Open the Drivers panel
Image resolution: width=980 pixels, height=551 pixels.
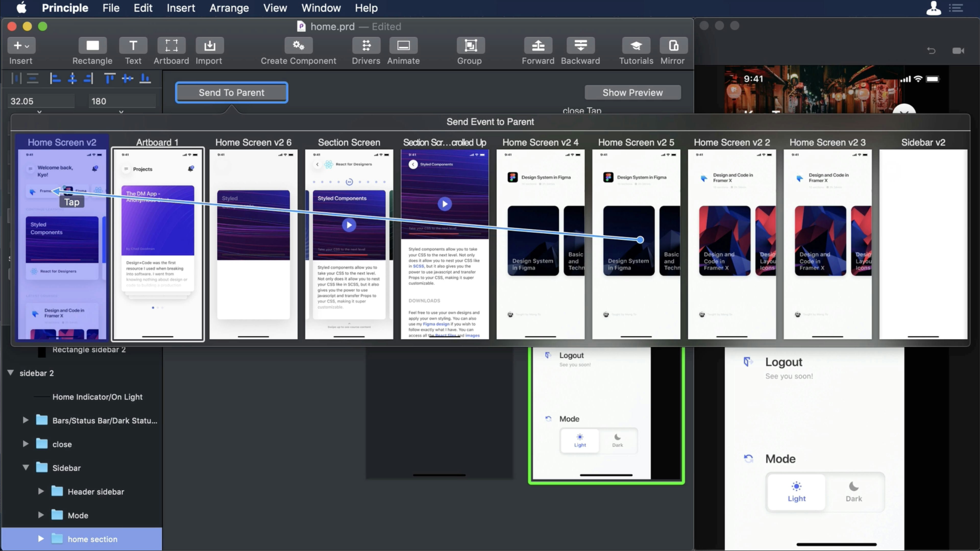(366, 46)
